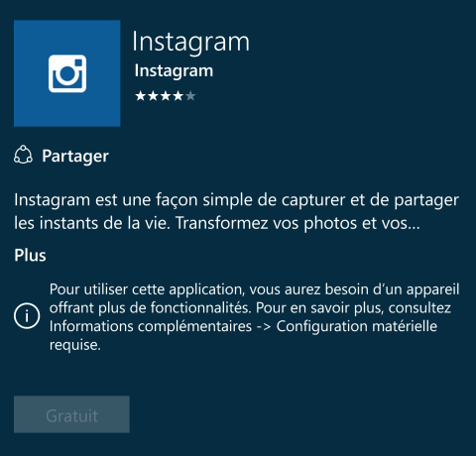The width and height of the screenshot is (476, 456).
Task: Click the white camera logo glyph
Action: (x=67, y=73)
